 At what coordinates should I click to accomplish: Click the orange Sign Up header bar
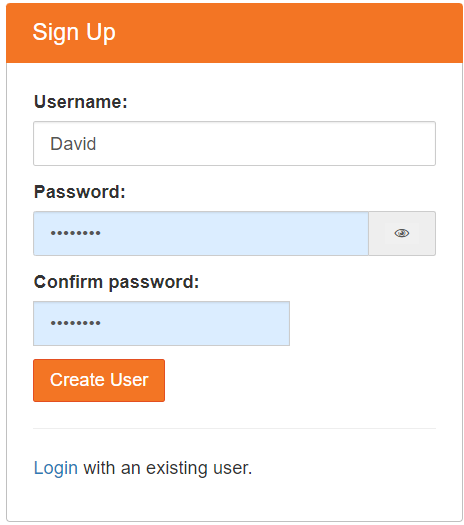tap(234, 33)
